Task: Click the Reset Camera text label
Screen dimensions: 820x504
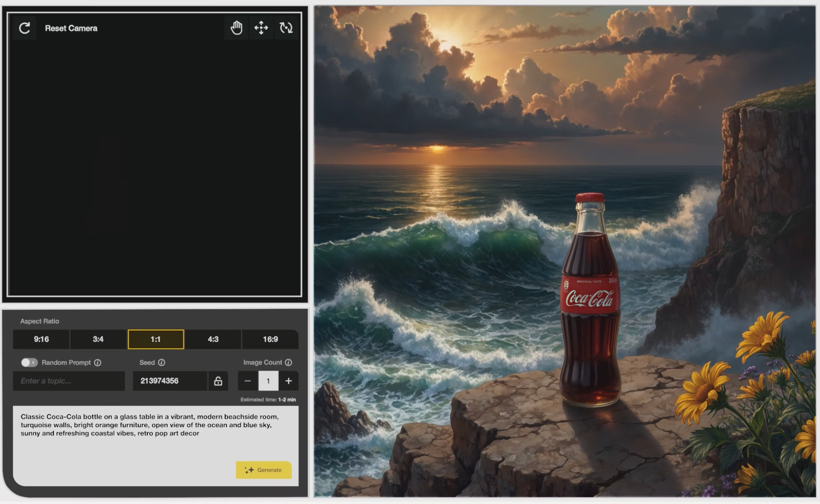Action: coord(71,28)
